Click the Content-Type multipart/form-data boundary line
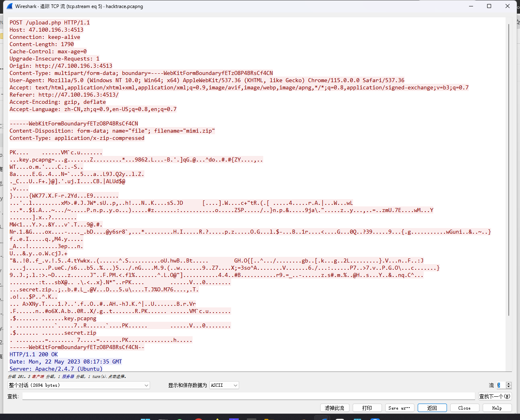The height and width of the screenshot is (420, 520). click(141, 73)
